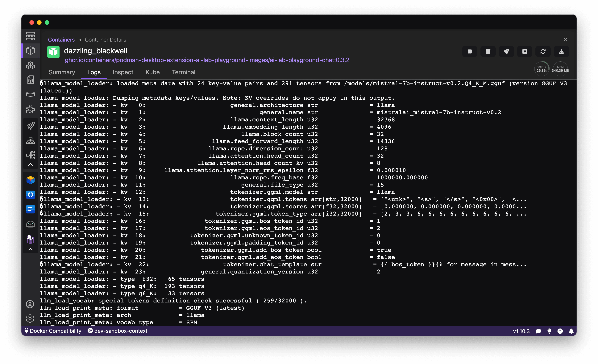
Task: Open the robot face extension icon
Action: click(30, 224)
